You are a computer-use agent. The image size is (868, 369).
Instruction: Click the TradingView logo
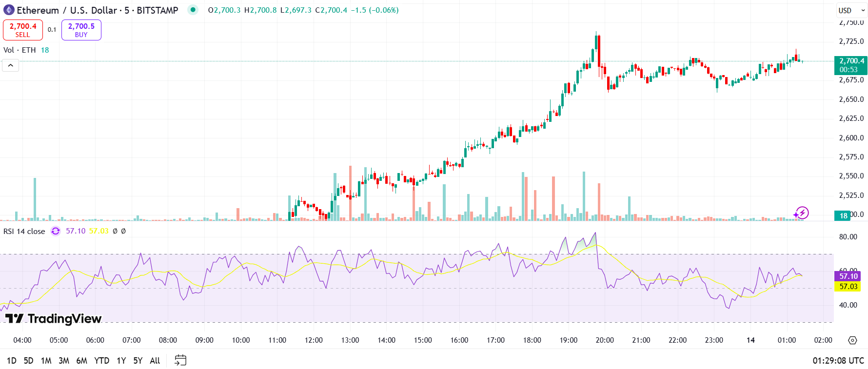pos(54,319)
